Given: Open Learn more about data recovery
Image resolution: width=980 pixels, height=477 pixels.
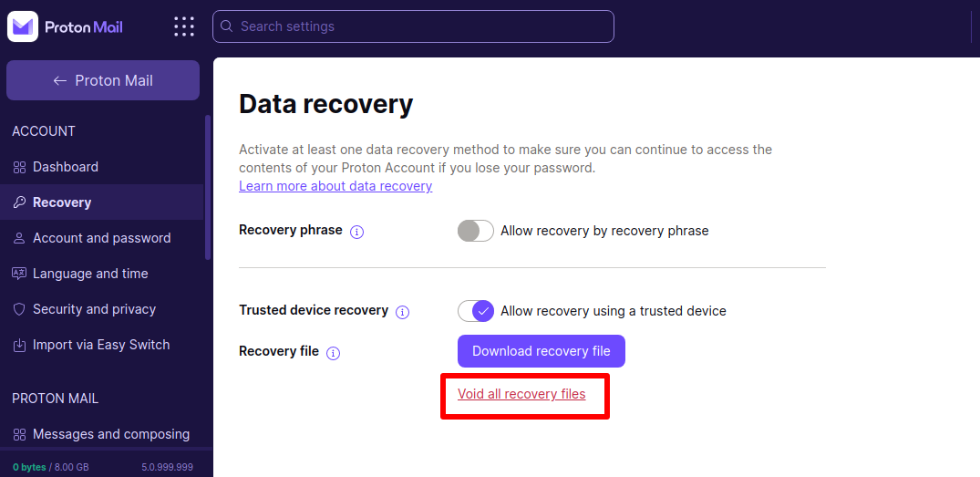Looking at the screenshot, I should click(x=335, y=186).
